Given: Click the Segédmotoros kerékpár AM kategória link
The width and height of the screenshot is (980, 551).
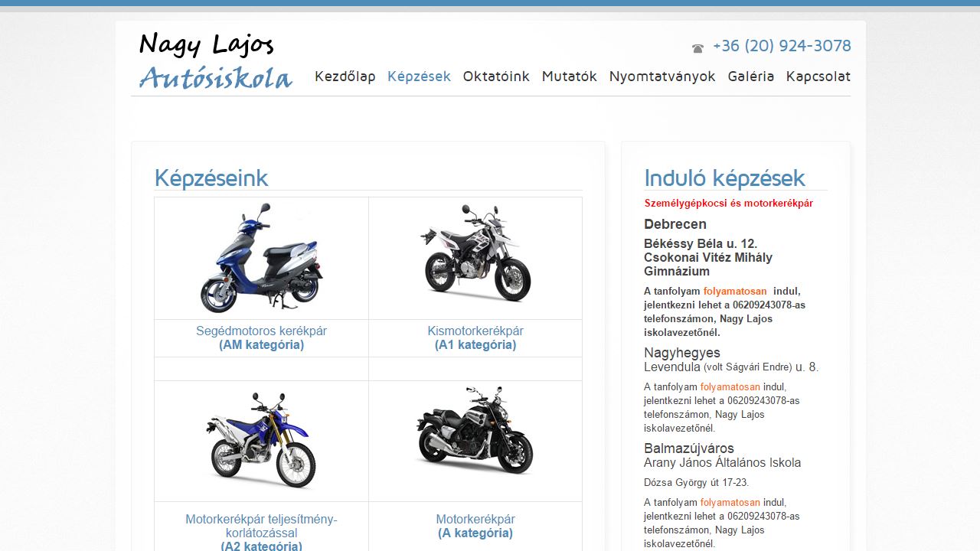Looking at the screenshot, I should click(x=261, y=338).
